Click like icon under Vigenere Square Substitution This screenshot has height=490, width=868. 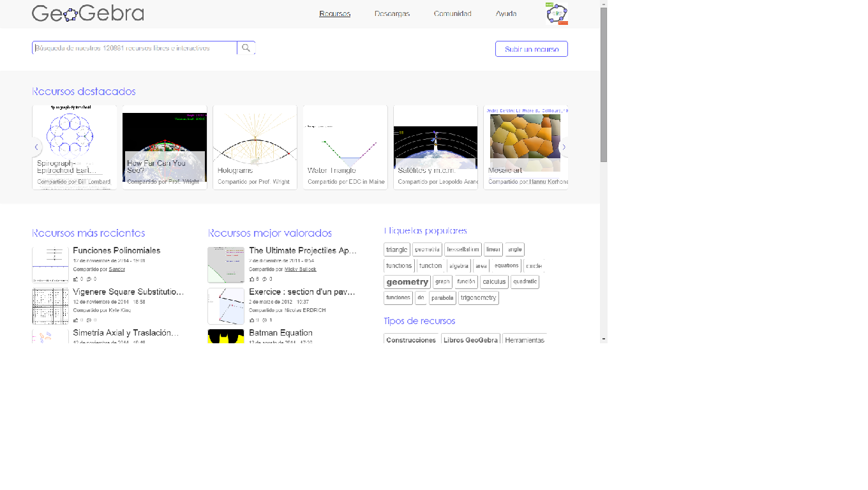[x=76, y=320]
